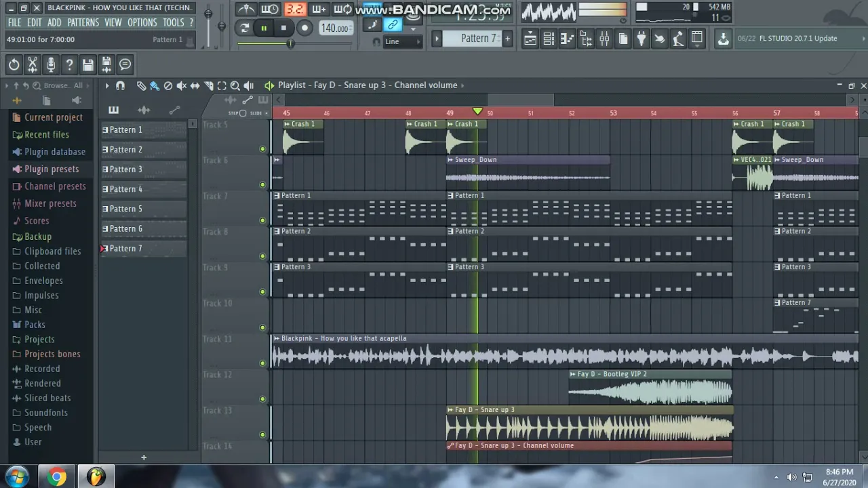
Task: Select the Paint brush tool in the playlist
Action: (155, 85)
